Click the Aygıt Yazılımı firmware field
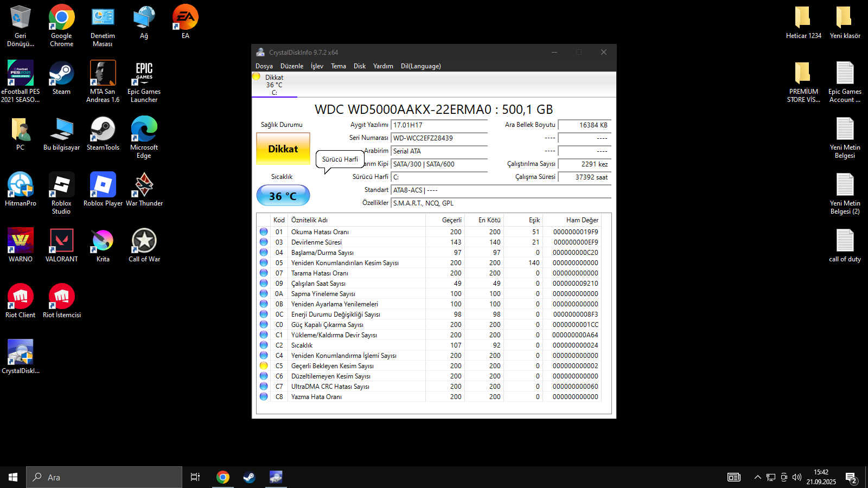Screen dimensions: 868x488 (439, 125)
